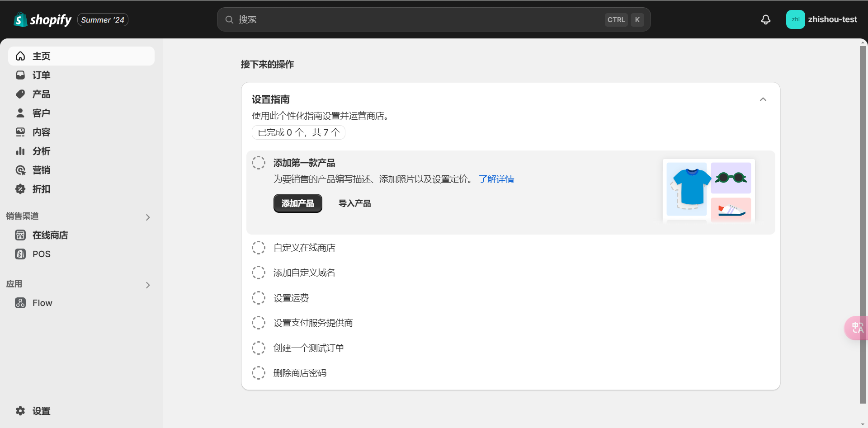Image resolution: width=868 pixels, height=428 pixels.
Task: Click 已完成 0 个，共 7 个 progress badge
Action: coord(298,132)
